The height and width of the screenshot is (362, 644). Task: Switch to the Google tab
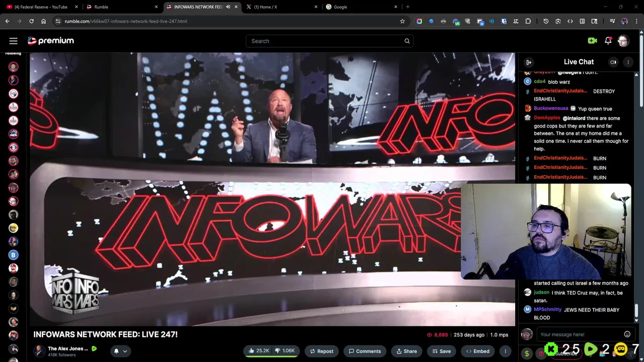point(360,7)
